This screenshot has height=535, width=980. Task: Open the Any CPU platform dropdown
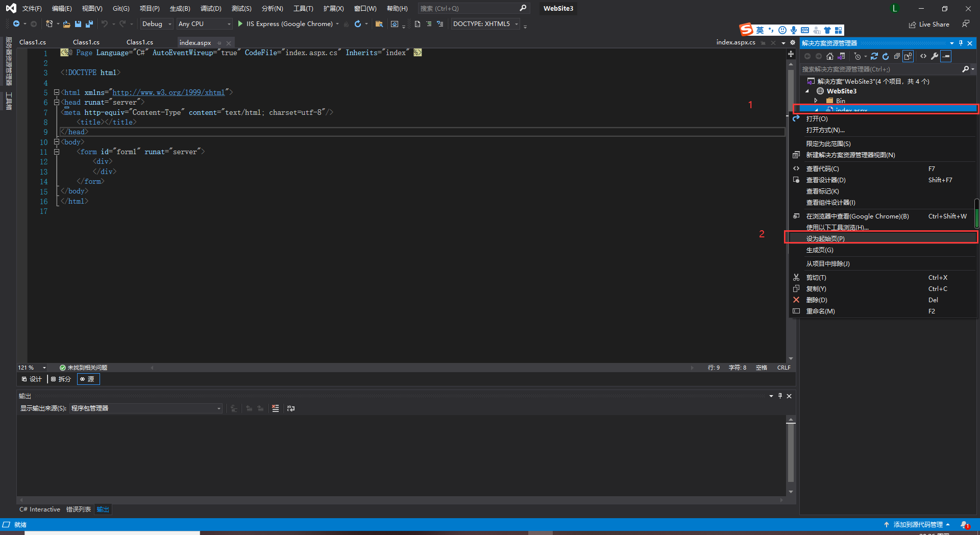point(205,24)
